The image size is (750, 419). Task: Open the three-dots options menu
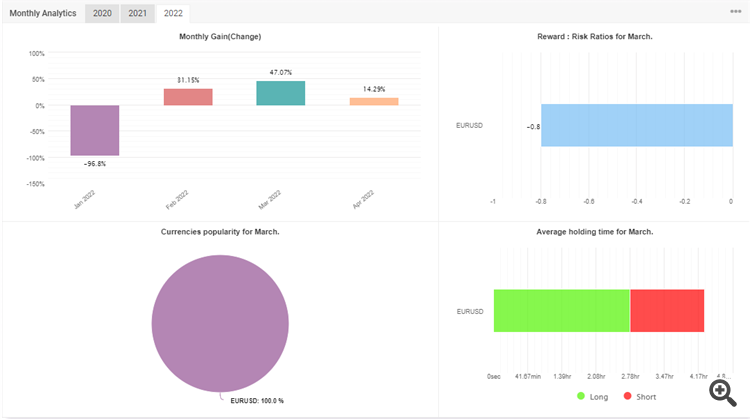point(736,11)
